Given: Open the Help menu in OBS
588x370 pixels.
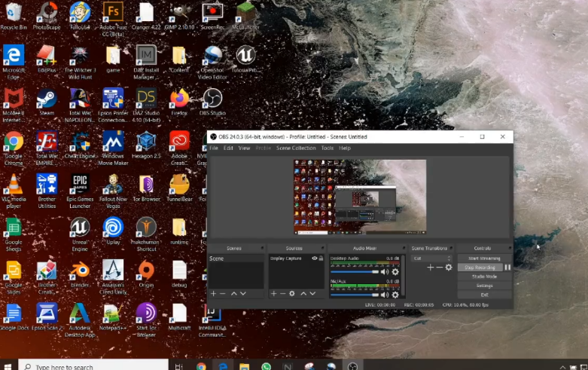Looking at the screenshot, I should (345, 148).
